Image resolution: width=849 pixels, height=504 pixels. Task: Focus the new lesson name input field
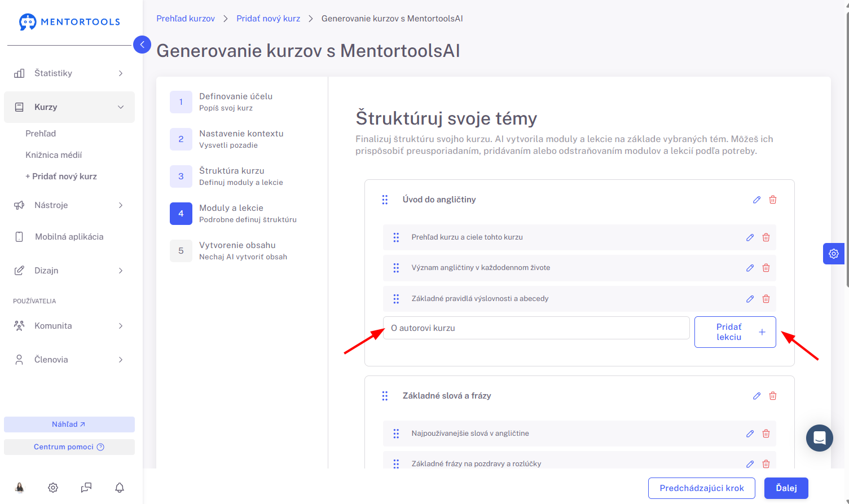click(x=536, y=328)
